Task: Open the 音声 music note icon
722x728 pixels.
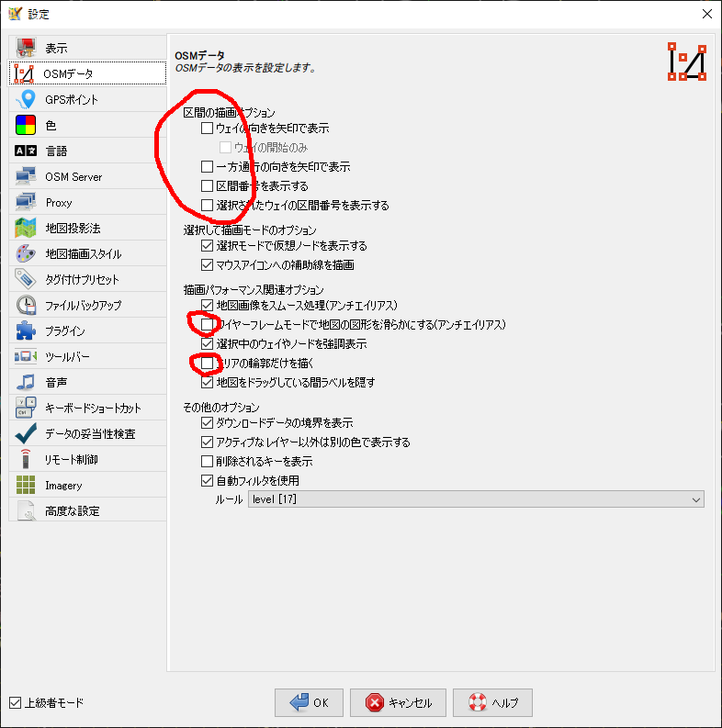Action: (x=26, y=383)
